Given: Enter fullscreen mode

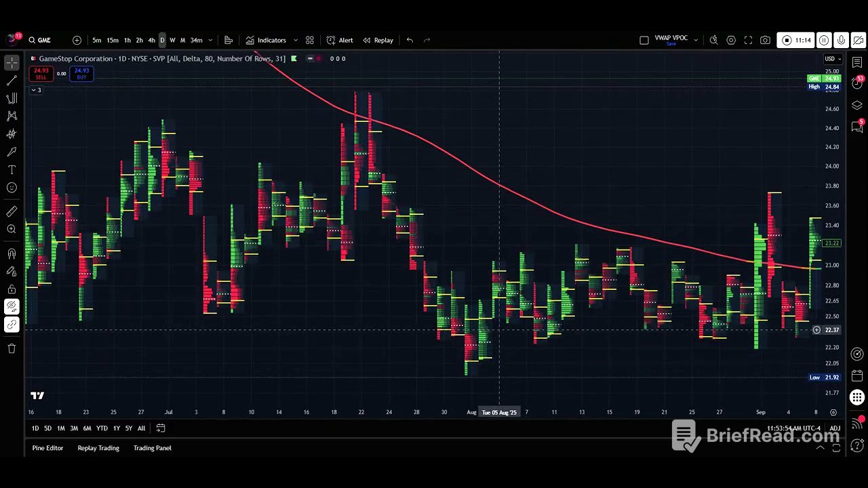Looking at the screenshot, I should [x=748, y=40].
